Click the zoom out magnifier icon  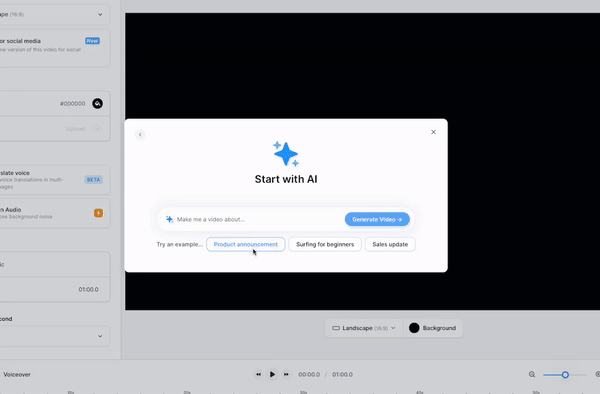click(x=532, y=374)
